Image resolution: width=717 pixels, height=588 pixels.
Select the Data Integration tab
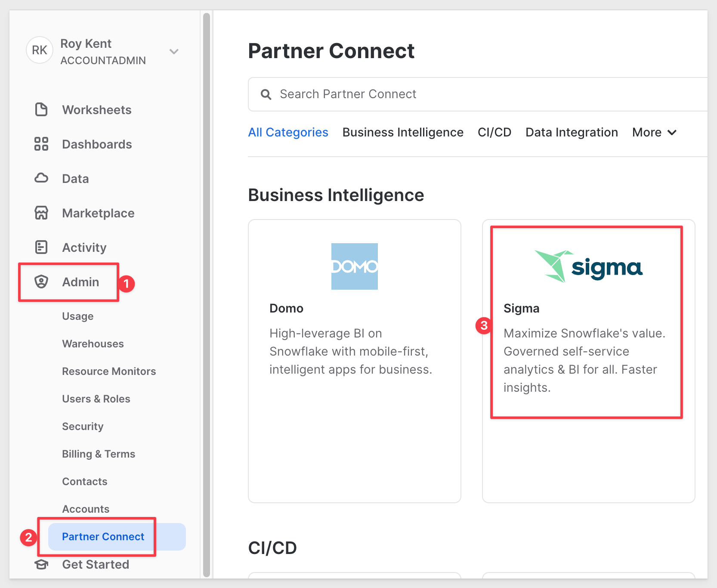click(x=572, y=133)
